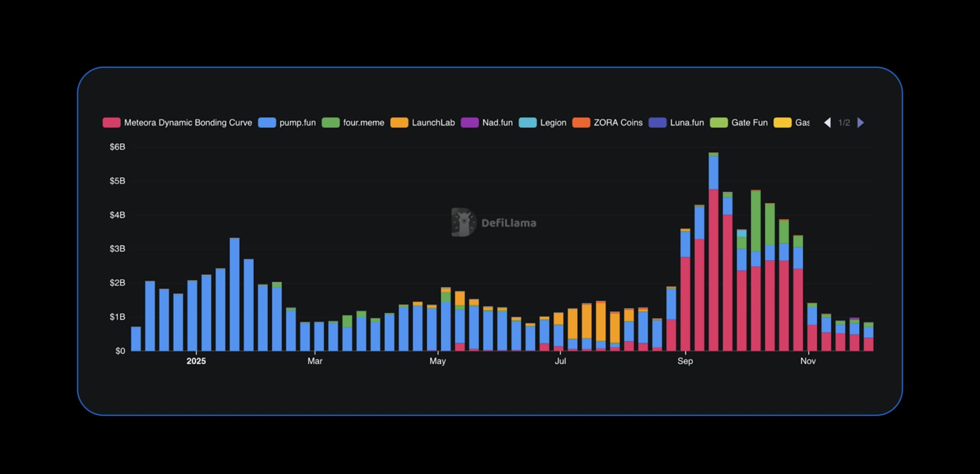This screenshot has height=474, width=980.
Task: Click the Meteora Dynamic Bonding Curve label text
Action: coord(188,123)
